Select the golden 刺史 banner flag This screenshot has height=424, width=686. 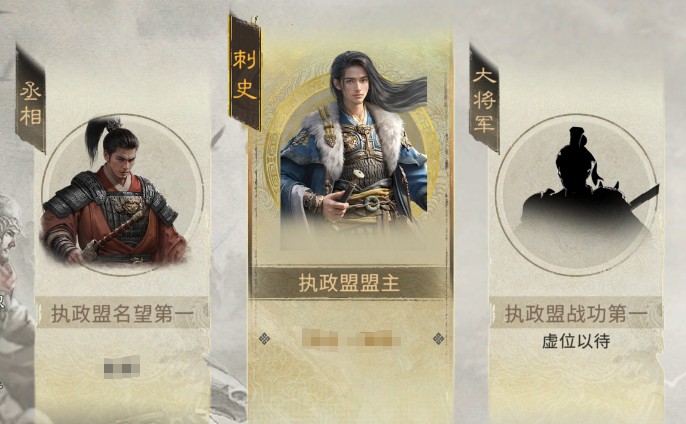pos(245,72)
